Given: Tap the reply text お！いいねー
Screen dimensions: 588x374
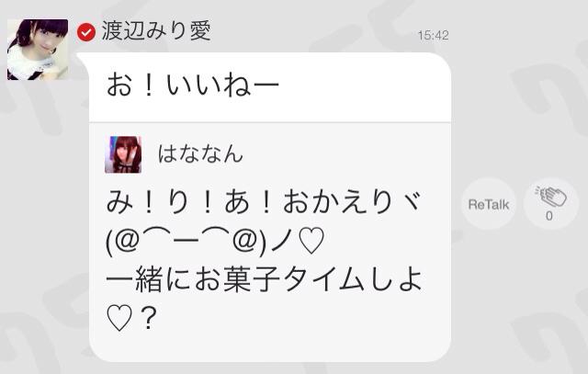Looking at the screenshot, I should click(x=193, y=85).
